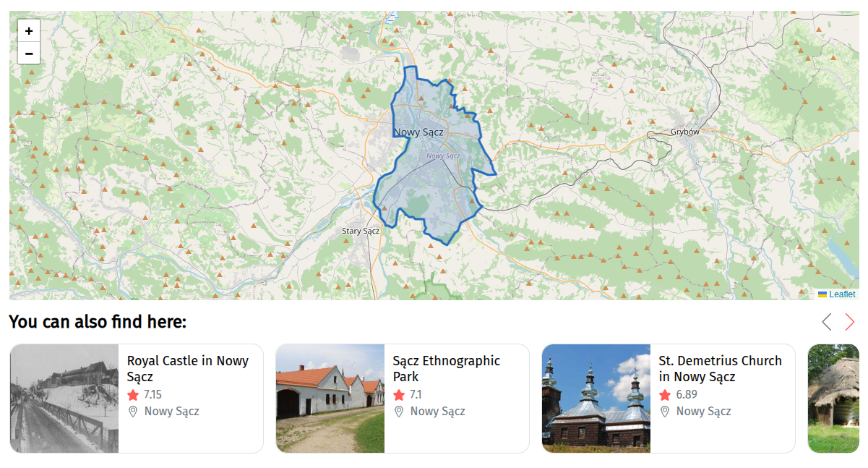Open Sącz Ethnographic Park title link
This screenshot has height=468, width=868.
pyautogui.click(x=446, y=368)
